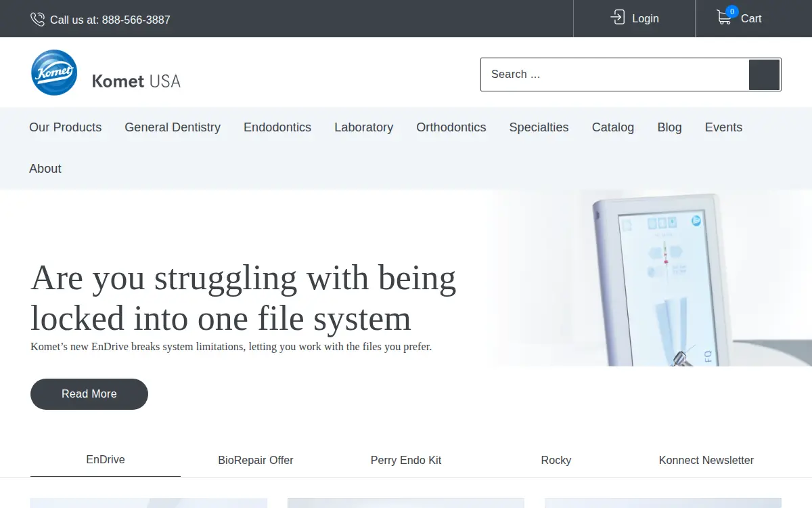
Task: Go to the Blog page
Action: point(670,127)
